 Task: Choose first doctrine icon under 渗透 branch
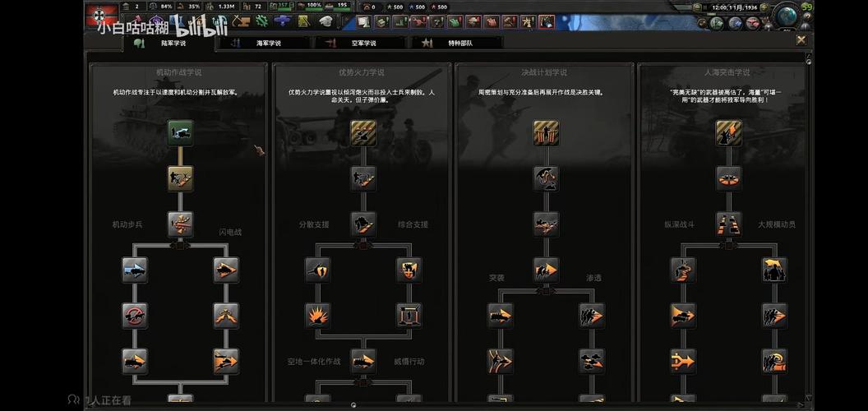(591, 315)
